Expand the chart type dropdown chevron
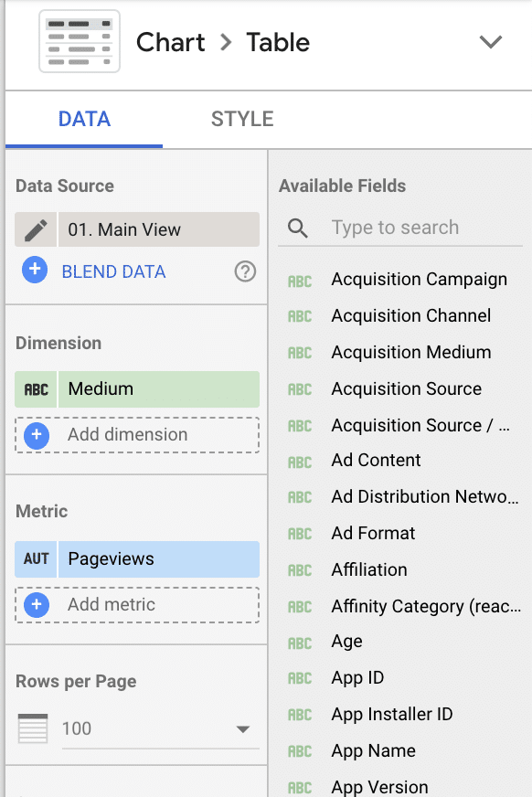532x797 pixels. [490, 42]
